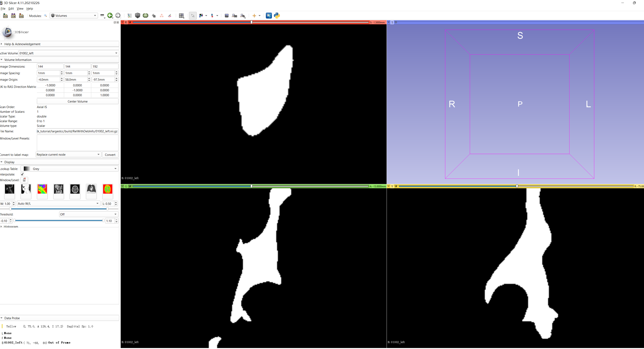Viewport: 644px width, 349px height.
Task: Open the Edit menu
Action: coord(11,9)
